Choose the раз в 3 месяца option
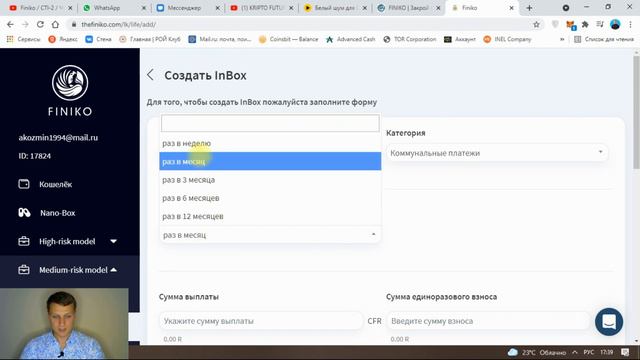The width and height of the screenshot is (640, 360). point(270,180)
